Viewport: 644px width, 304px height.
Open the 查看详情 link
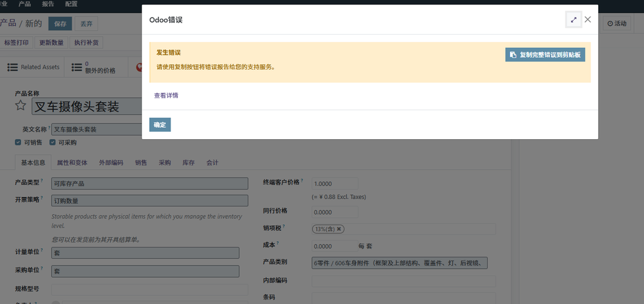pos(166,95)
